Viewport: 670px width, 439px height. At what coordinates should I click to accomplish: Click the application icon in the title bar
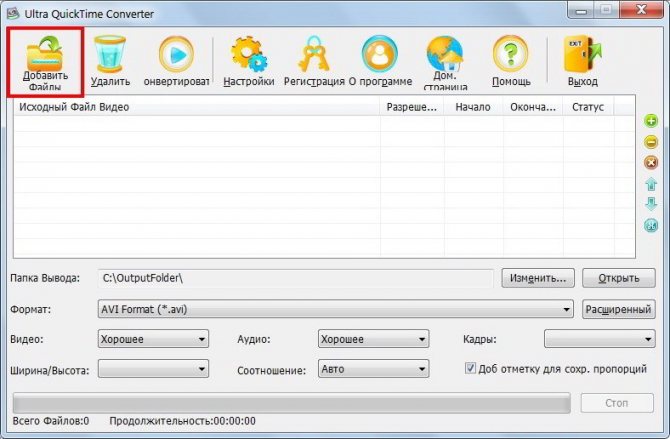(x=13, y=13)
